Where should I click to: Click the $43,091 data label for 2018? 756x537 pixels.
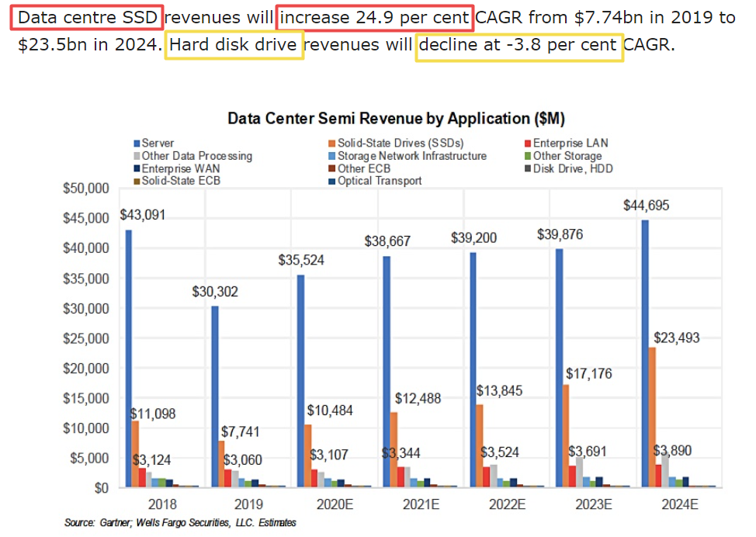(143, 215)
